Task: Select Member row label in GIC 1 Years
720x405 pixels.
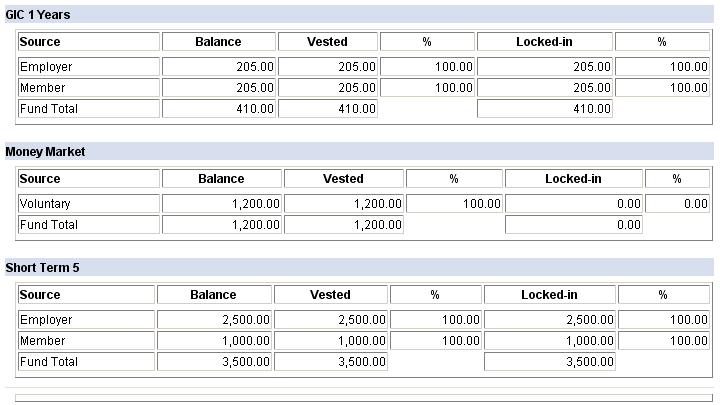Action: (89, 88)
